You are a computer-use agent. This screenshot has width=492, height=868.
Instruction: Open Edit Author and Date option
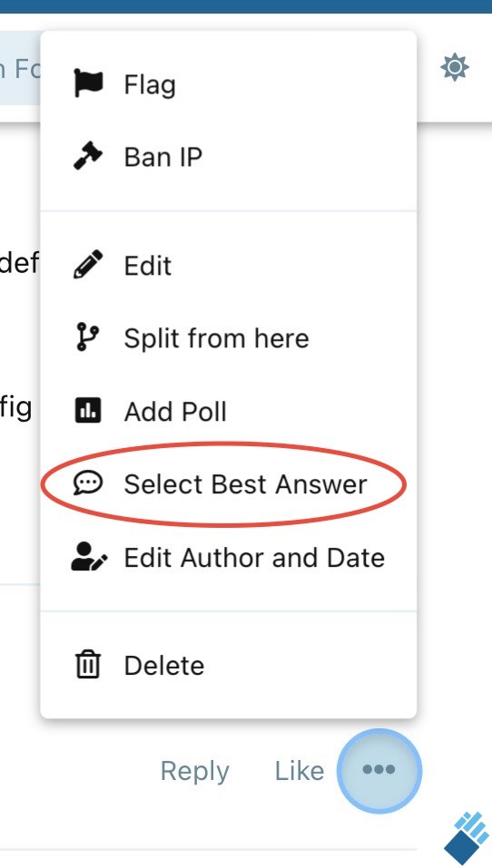228,557
